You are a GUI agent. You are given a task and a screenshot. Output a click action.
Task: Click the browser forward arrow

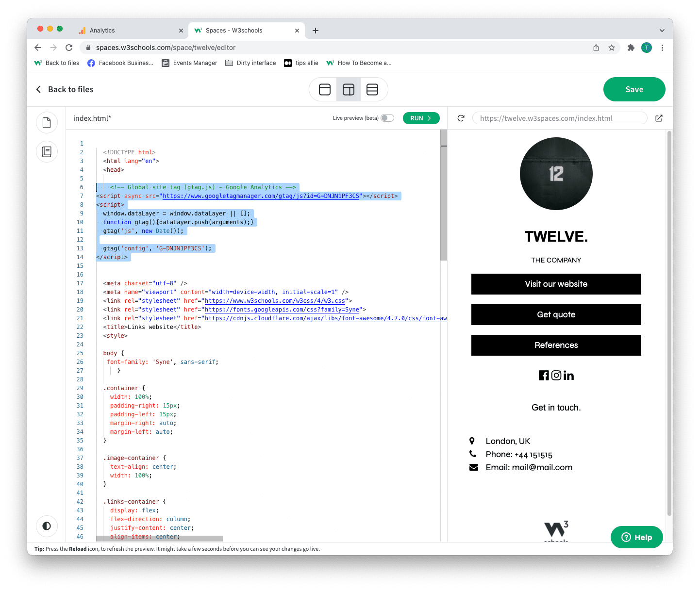coord(53,48)
